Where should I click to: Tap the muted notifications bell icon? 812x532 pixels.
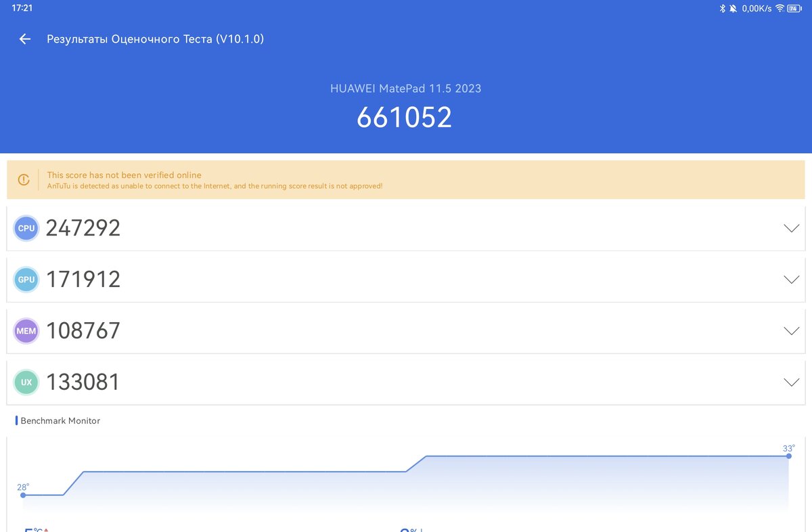click(733, 8)
